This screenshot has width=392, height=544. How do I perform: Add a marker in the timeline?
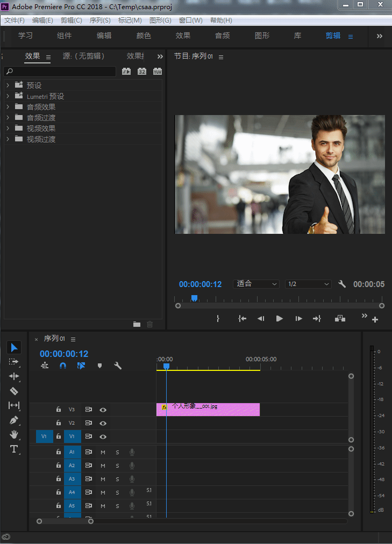99,366
